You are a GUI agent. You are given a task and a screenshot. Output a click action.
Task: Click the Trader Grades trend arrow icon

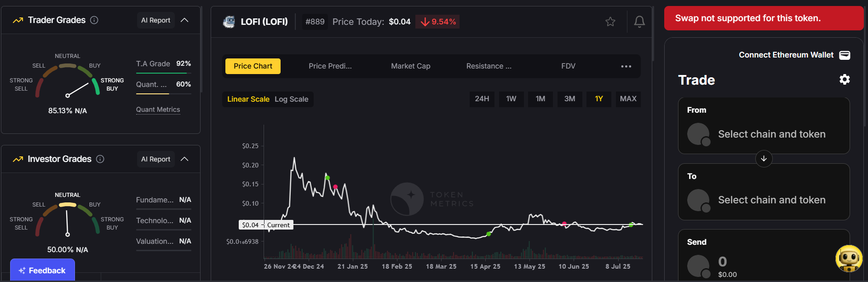(x=18, y=20)
